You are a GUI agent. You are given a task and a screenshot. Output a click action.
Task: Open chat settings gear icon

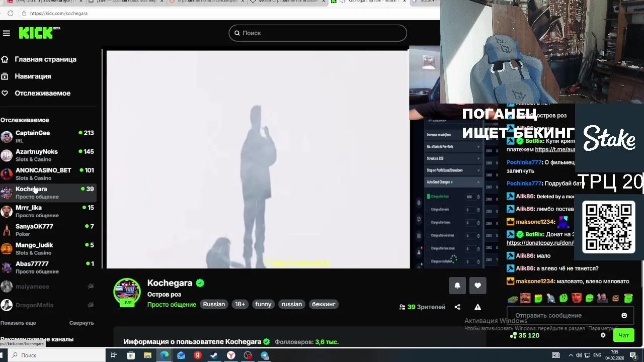[603, 335]
